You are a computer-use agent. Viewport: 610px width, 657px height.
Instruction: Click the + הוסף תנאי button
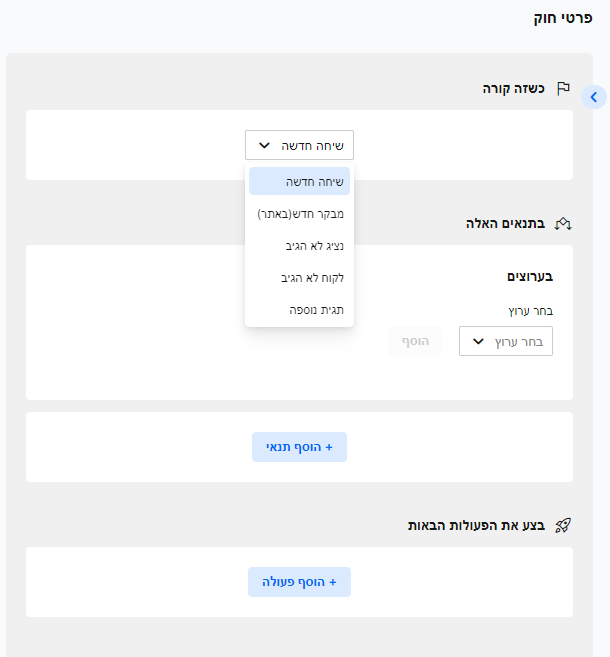pos(299,447)
